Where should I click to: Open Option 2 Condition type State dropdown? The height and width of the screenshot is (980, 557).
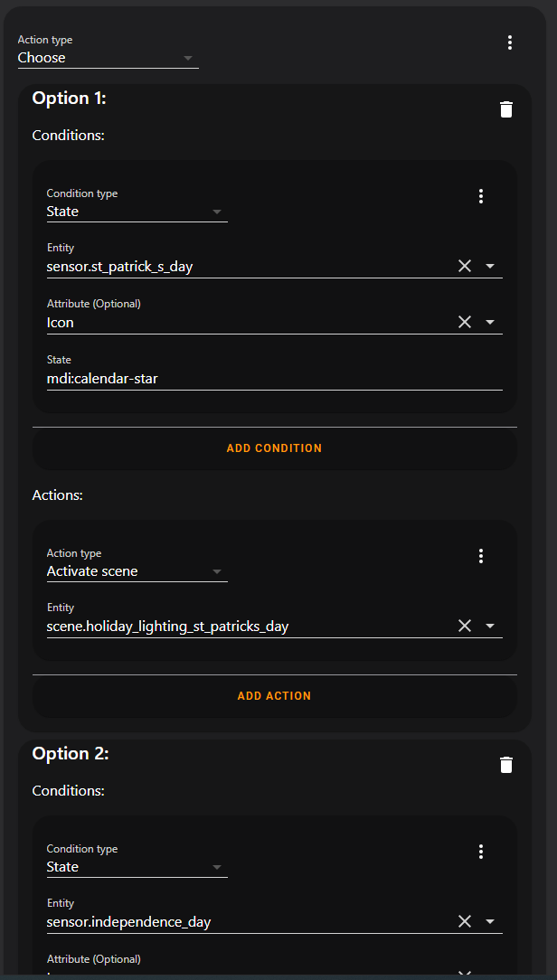(x=137, y=867)
